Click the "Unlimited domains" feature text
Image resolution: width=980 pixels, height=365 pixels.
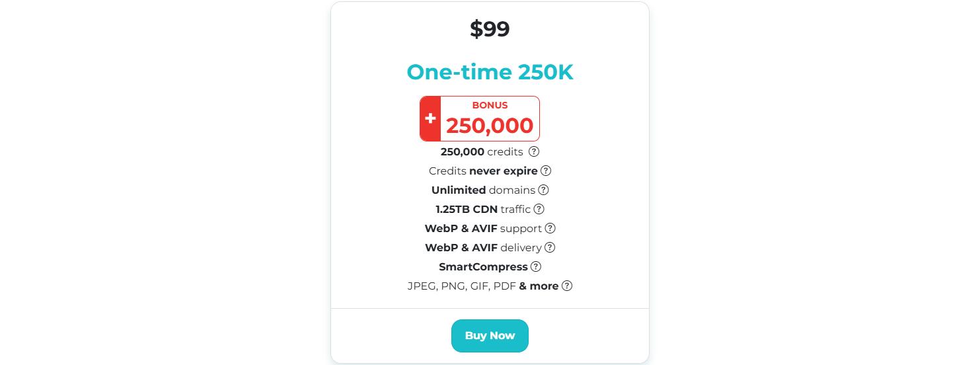click(x=483, y=190)
